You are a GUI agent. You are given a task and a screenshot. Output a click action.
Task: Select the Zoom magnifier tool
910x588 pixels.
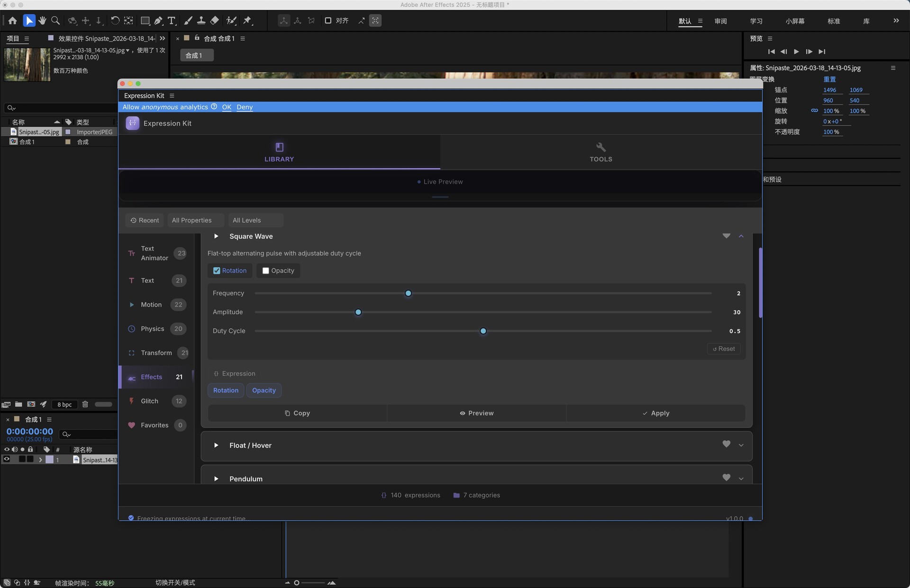[x=55, y=20]
